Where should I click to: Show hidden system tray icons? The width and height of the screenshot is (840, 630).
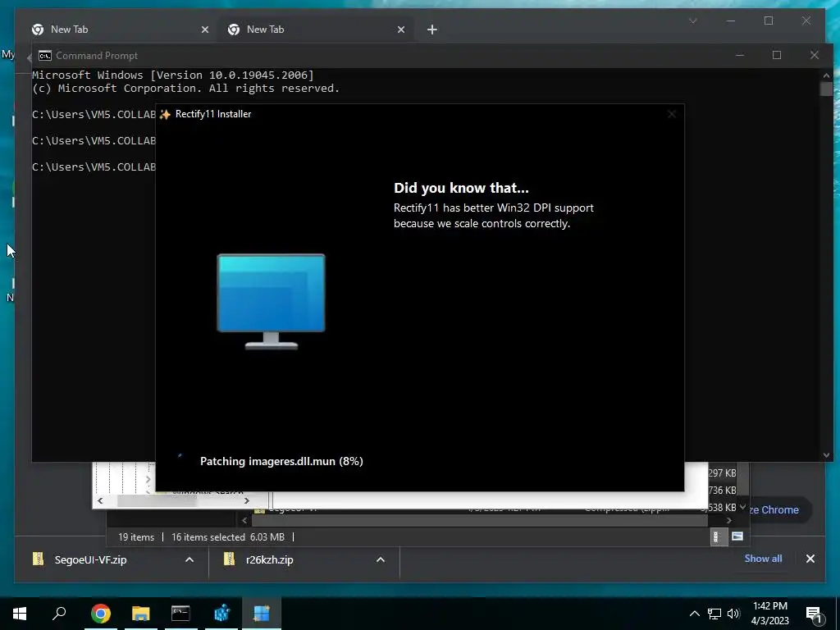(x=694, y=614)
